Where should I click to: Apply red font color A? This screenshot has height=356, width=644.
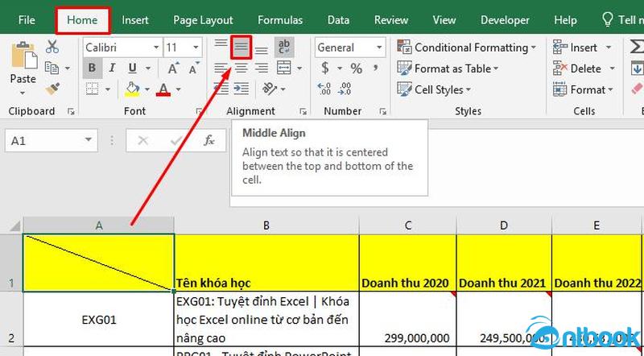pyautogui.click(x=163, y=89)
